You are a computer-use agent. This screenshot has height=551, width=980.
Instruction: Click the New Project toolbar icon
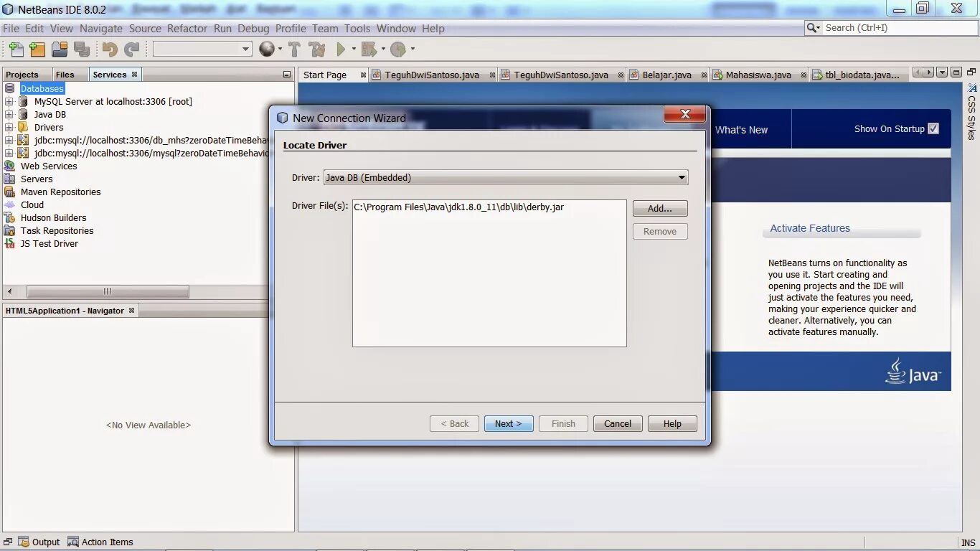[x=37, y=49]
